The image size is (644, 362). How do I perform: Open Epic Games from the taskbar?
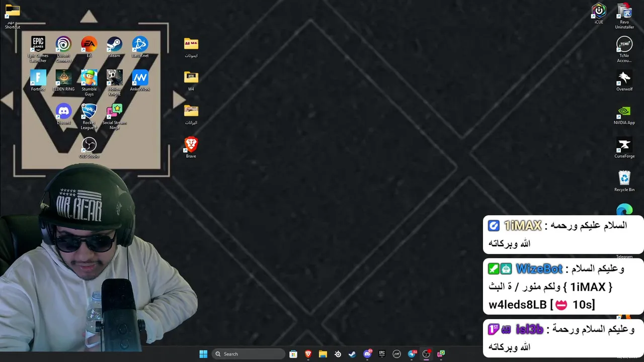(382, 354)
